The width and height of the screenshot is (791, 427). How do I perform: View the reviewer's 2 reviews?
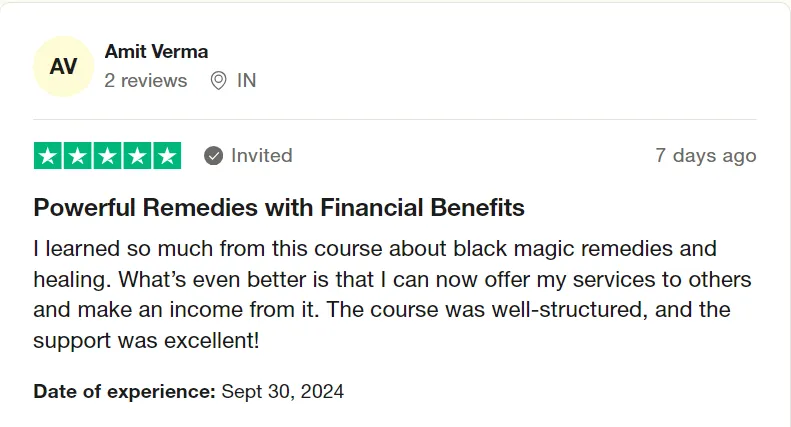pos(146,81)
